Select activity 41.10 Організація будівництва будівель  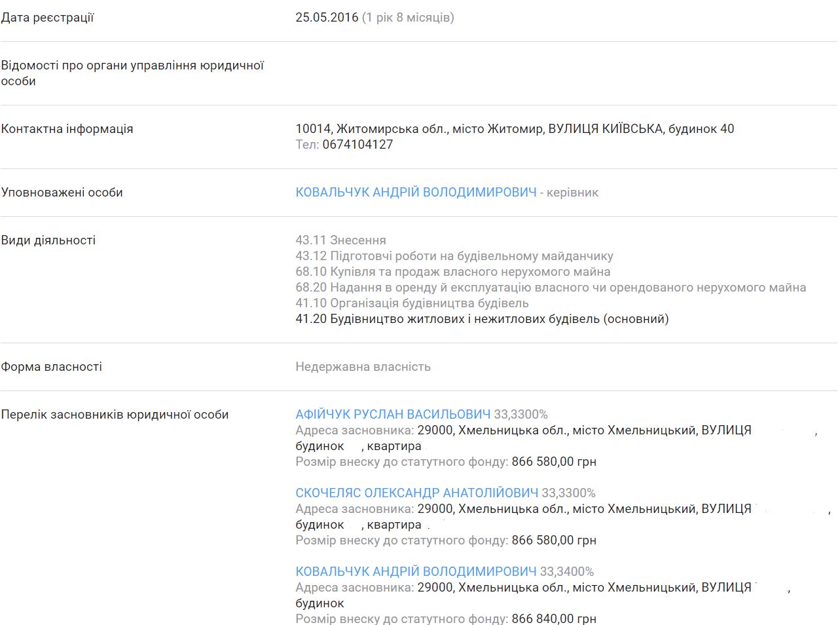coord(412,303)
